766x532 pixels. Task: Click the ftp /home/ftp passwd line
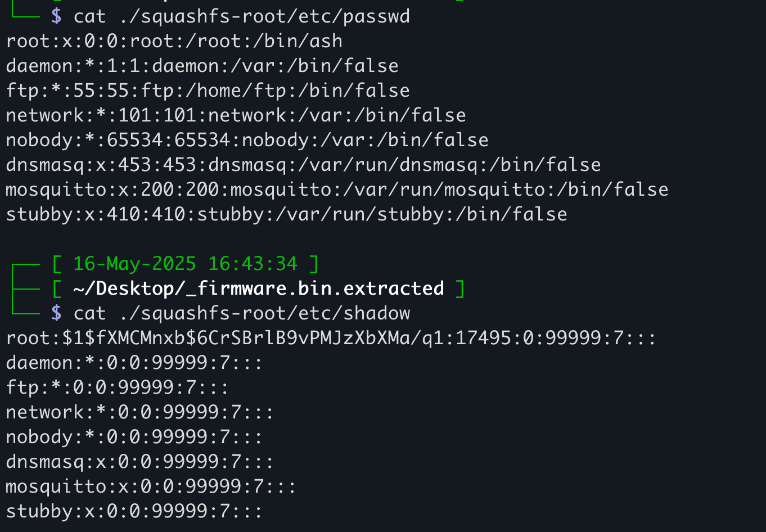click(208, 91)
